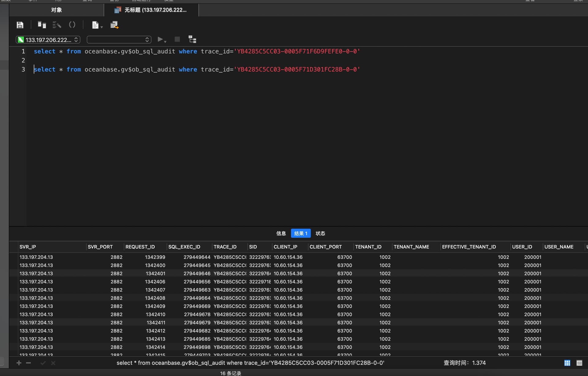Open the 信息 result tab
This screenshot has width=588, height=376.
tap(281, 233)
